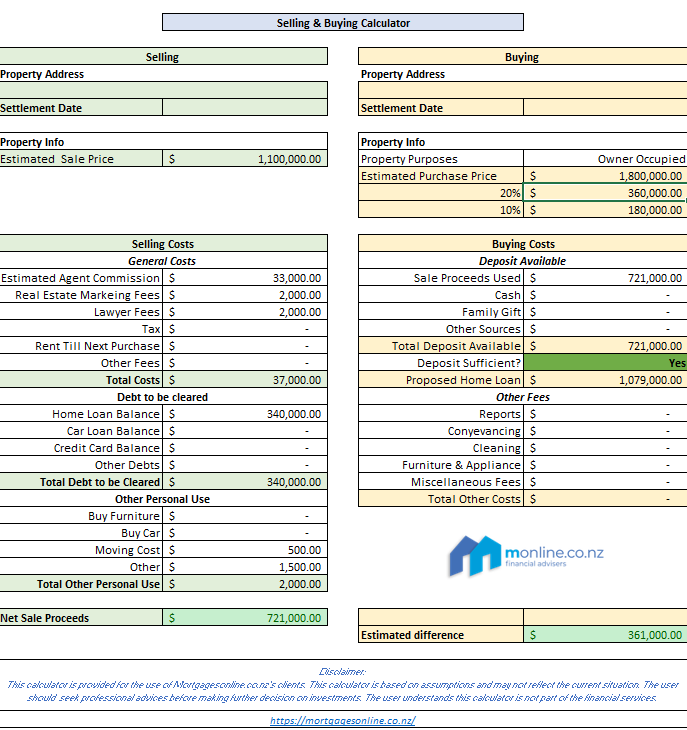Viewport: 687px width, 730px height.
Task: Click the Proposed Home Loan amount
Action: [604, 380]
